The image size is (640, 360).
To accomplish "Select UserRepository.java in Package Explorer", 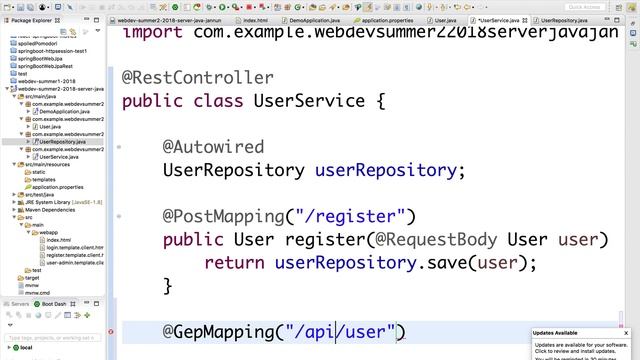I will [x=62, y=142].
